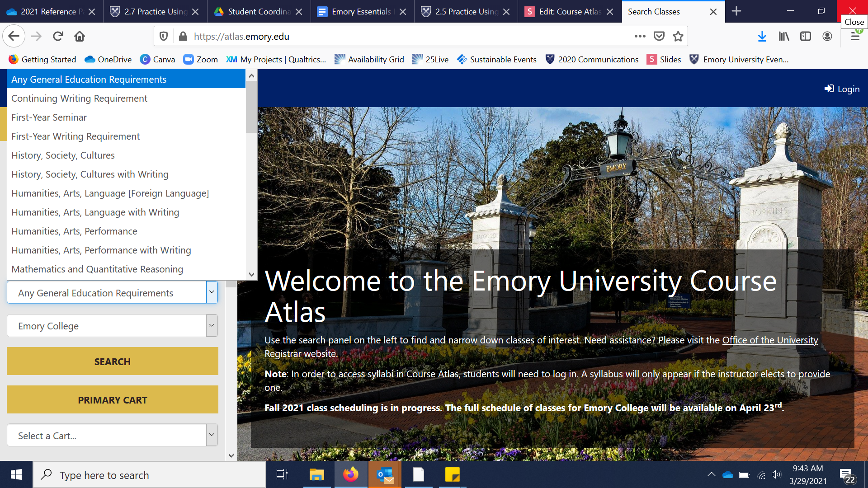Toggle the Firefox sidebar icon
The width and height of the screenshot is (868, 488).
coord(805,36)
